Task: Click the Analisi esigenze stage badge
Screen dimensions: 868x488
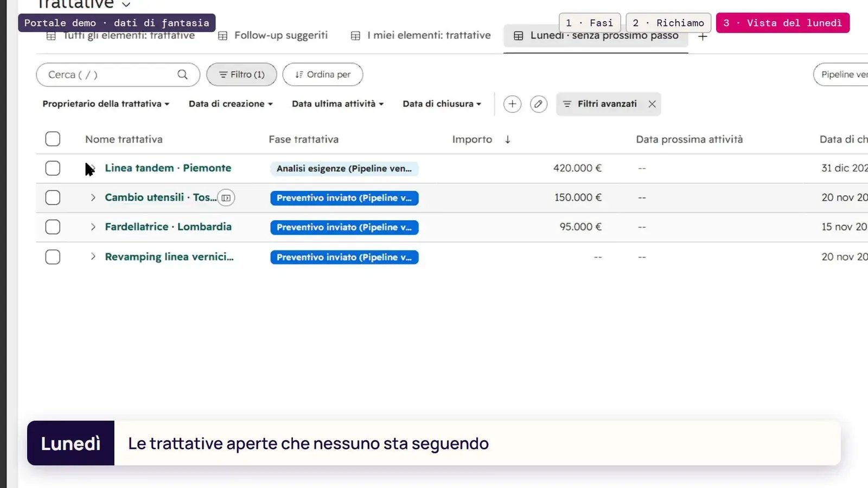Action: tap(344, 169)
